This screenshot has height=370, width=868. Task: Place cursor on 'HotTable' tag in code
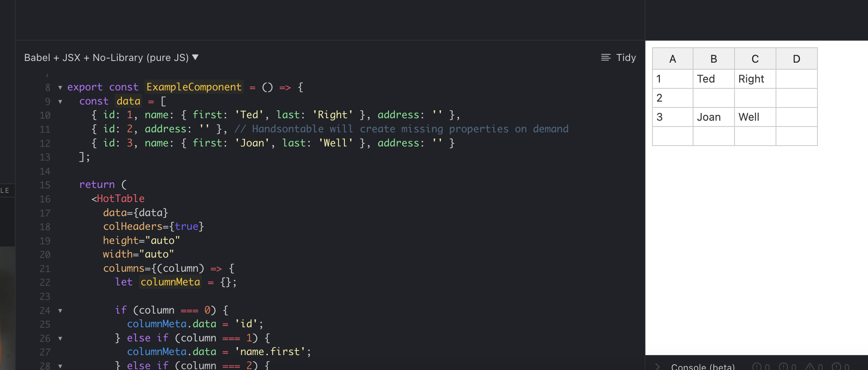coord(121,199)
